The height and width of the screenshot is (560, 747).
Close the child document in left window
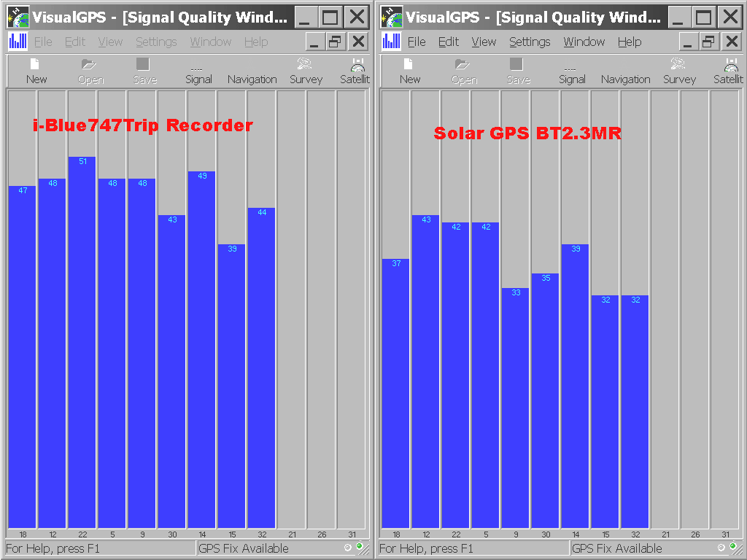[358, 42]
